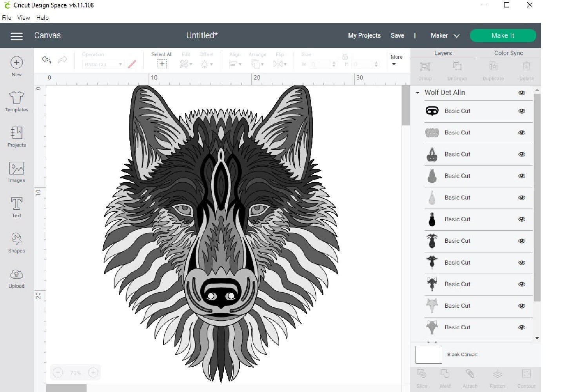The width and height of the screenshot is (588, 392).
Task: Click the Make It button
Action: [x=503, y=35]
